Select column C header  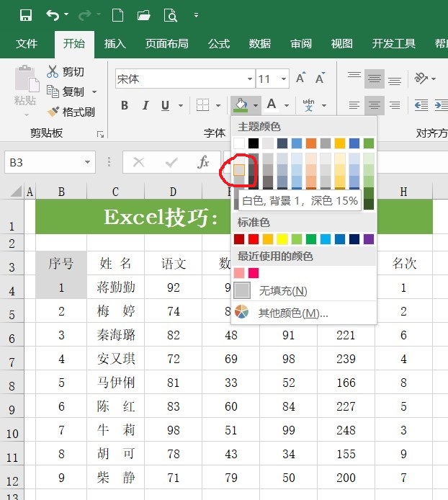tap(115, 192)
